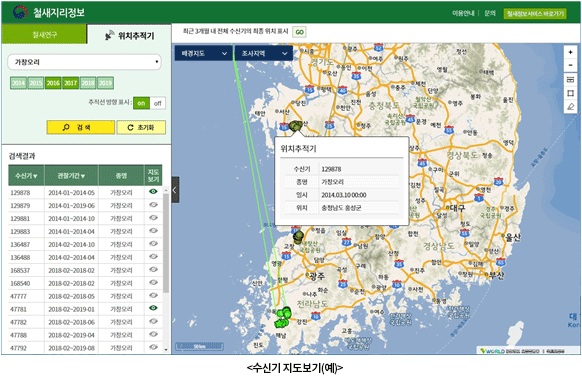Open the 조사지역 dropdown
Screen dimensions: 582x378
[264, 53]
